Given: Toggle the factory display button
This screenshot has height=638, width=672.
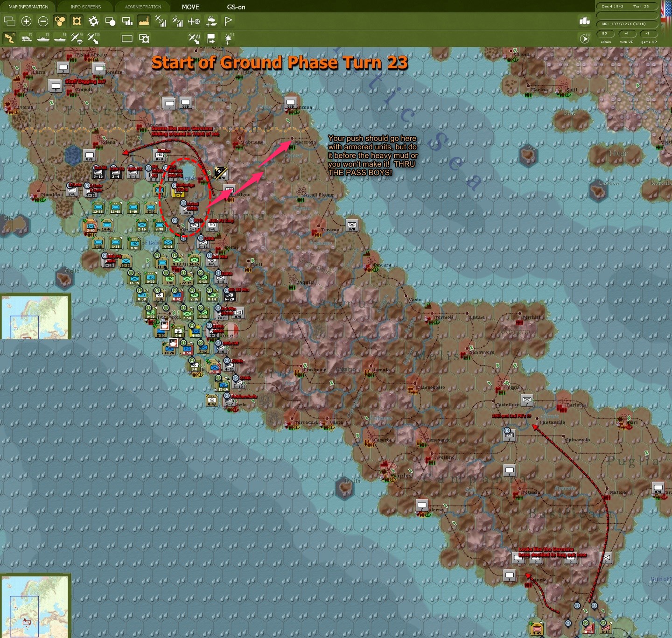Looking at the screenshot, I should (144, 21).
